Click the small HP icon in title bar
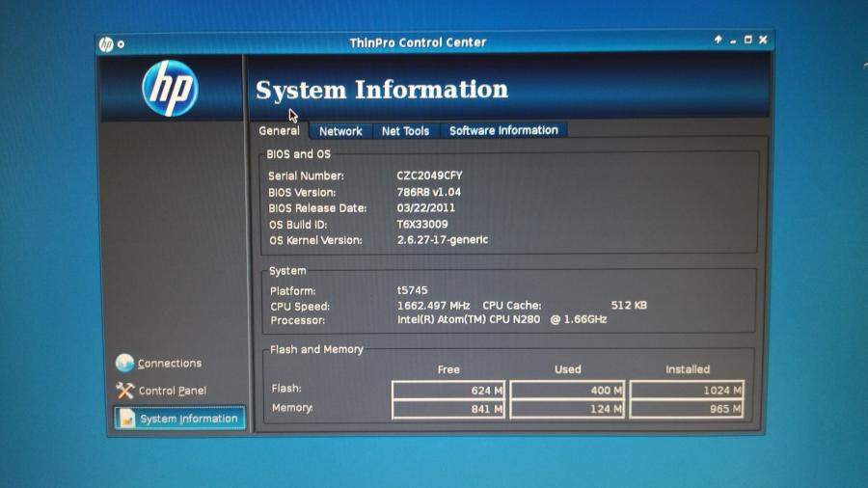Viewport: 868px width, 488px height. click(x=106, y=43)
